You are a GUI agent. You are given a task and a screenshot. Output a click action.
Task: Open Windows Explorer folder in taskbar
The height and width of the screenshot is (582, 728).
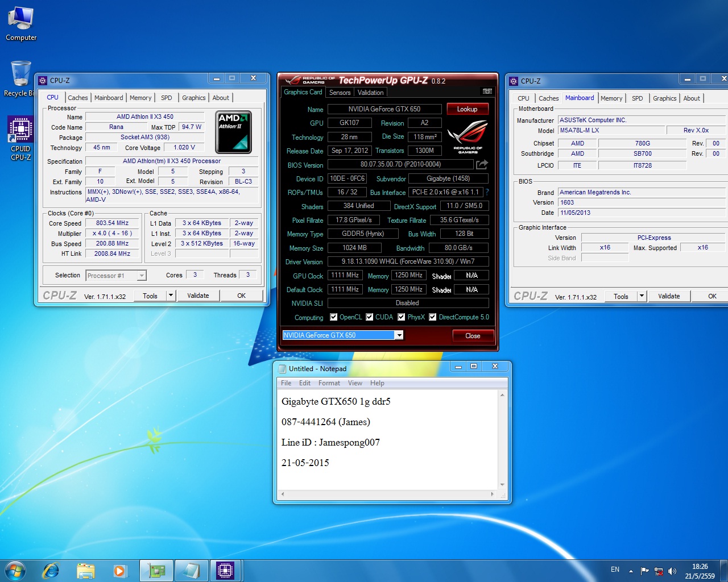tap(85, 571)
